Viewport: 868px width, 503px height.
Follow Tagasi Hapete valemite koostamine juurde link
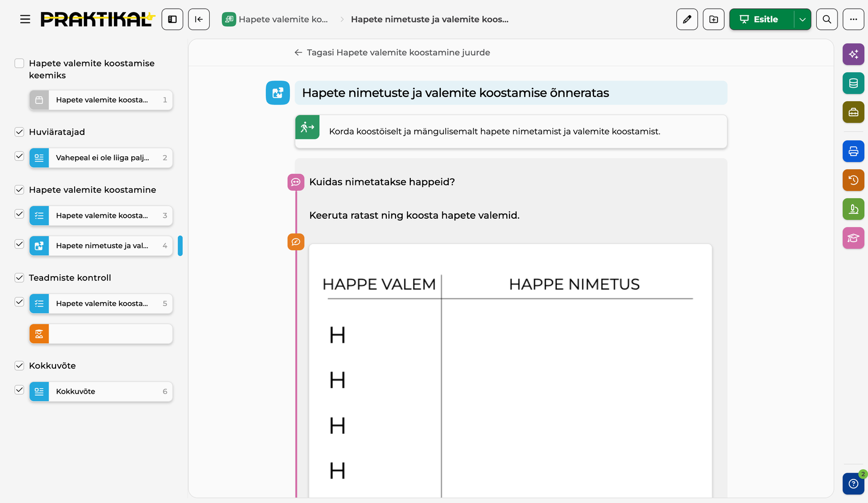[x=392, y=52]
